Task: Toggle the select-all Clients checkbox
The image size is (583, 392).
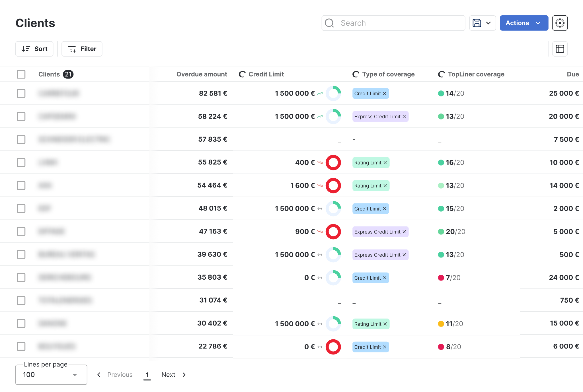Action: pos(21,74)
